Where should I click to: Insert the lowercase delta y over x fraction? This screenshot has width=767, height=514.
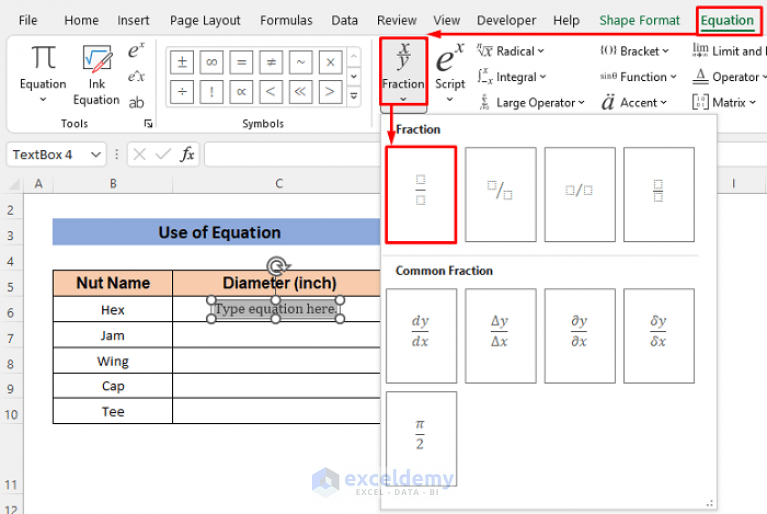tap(659, 335)
